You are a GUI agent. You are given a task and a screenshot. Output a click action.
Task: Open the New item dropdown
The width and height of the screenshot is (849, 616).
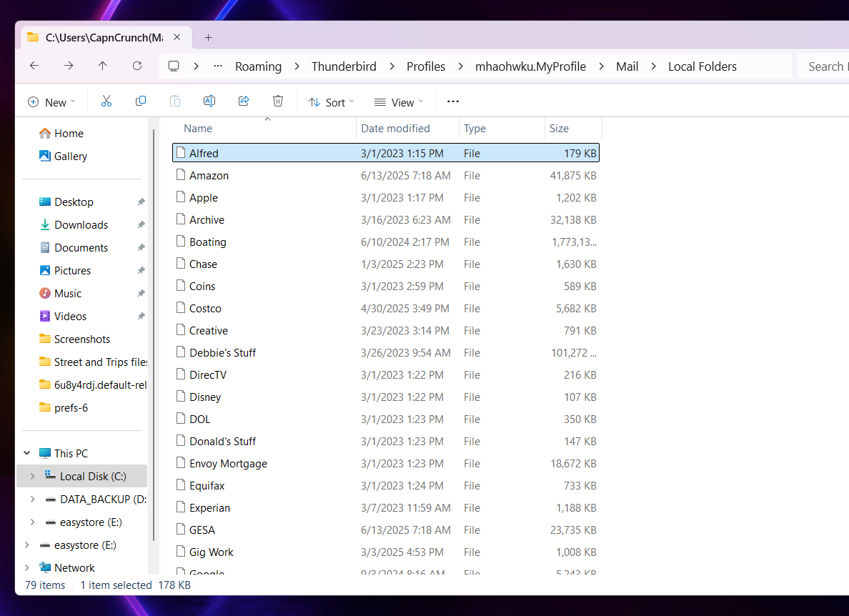click(x=51, y=102)
